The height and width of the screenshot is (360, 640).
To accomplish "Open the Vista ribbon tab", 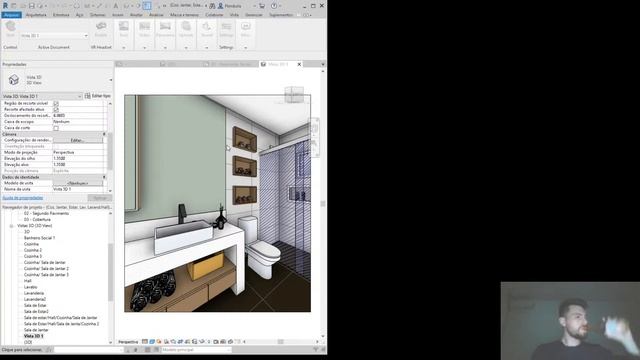I will coord(234,15).
